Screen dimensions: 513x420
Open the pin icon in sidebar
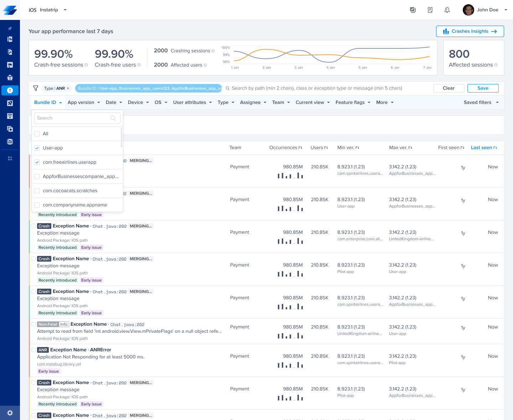(x=10, y=28)
